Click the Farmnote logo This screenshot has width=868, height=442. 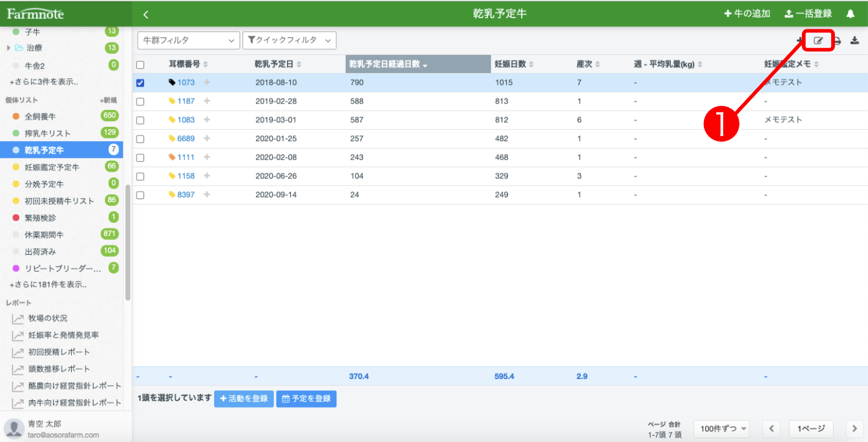(x=36, y=14)
